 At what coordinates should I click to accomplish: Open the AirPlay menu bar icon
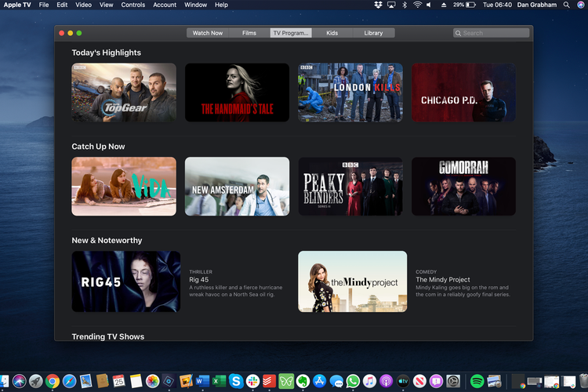[x=391, y=5]
